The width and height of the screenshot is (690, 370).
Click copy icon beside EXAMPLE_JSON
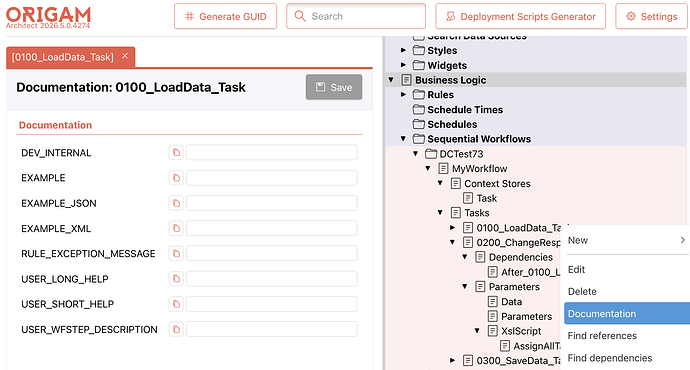tap(176, 203)
